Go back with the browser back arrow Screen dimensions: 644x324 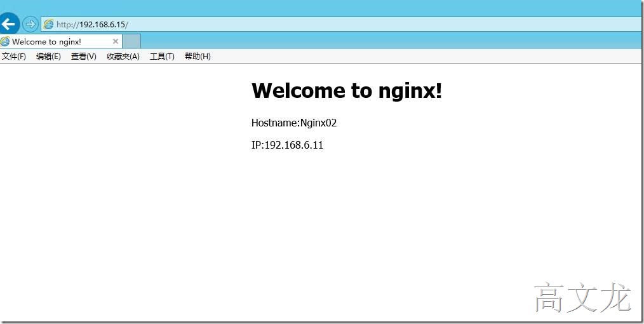8,24
